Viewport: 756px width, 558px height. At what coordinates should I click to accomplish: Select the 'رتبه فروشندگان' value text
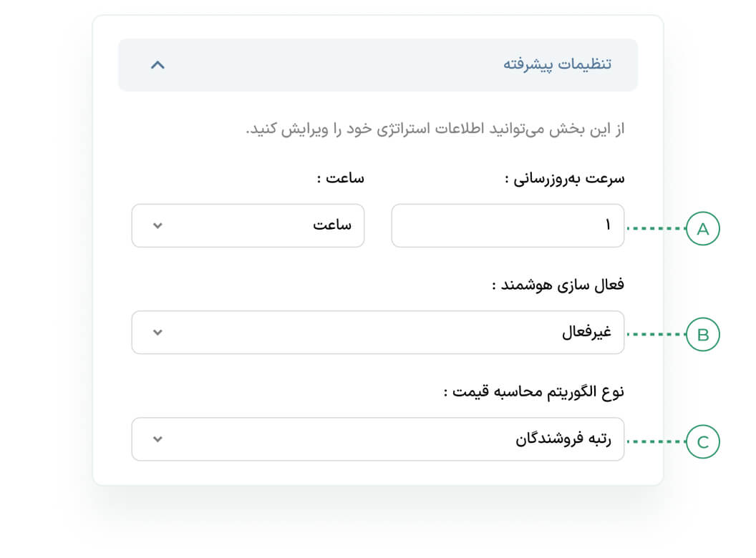563,439
